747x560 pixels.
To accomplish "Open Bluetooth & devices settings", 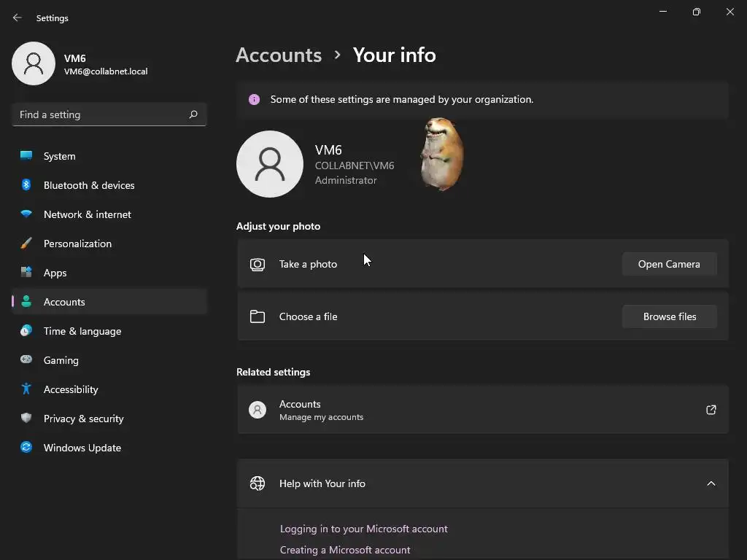I will pyautogui.click(x=109, y=185).
